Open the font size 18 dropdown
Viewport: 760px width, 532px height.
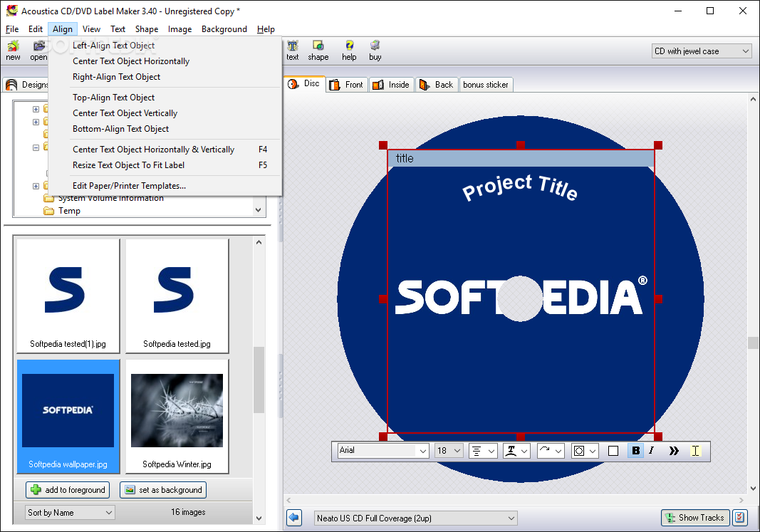click(x=449, y=451)
